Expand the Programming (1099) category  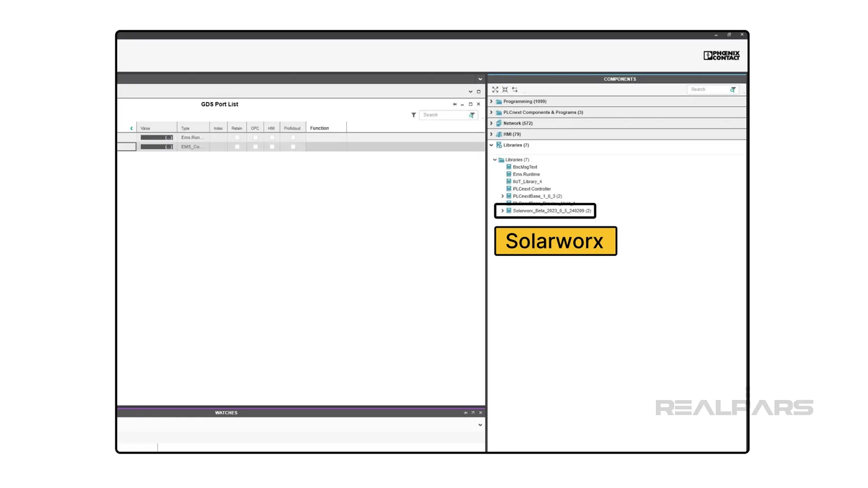point(491,102)
